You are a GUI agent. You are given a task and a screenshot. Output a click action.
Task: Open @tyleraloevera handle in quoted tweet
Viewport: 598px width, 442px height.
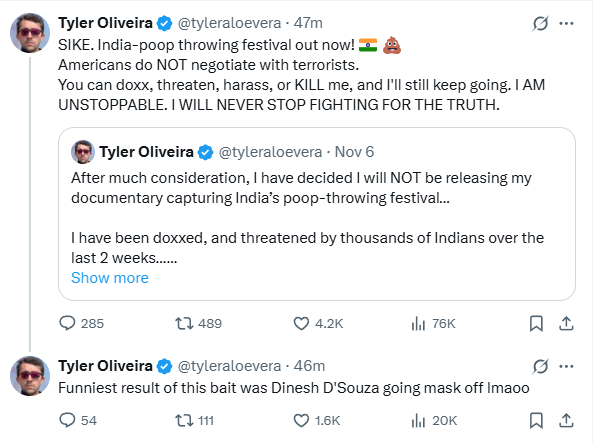[270, 152]
